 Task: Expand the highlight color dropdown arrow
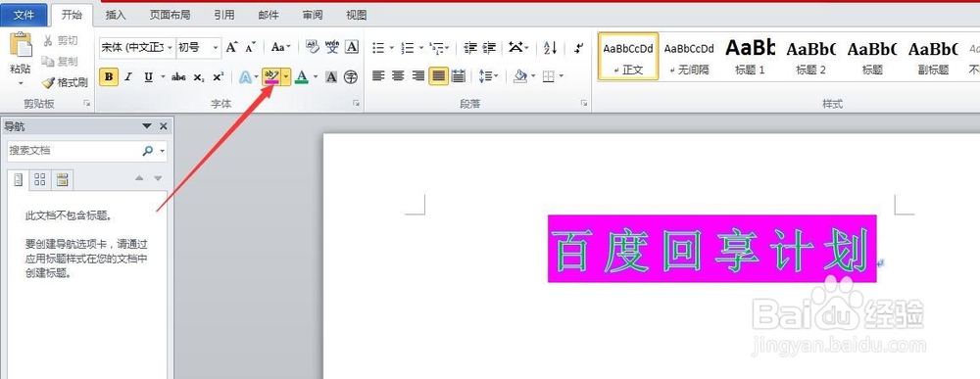coord(285,76)
